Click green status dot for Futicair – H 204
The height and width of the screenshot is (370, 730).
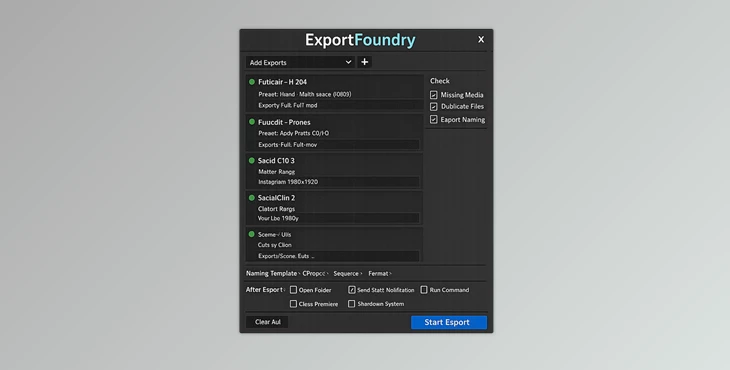(x=252, y=82)
